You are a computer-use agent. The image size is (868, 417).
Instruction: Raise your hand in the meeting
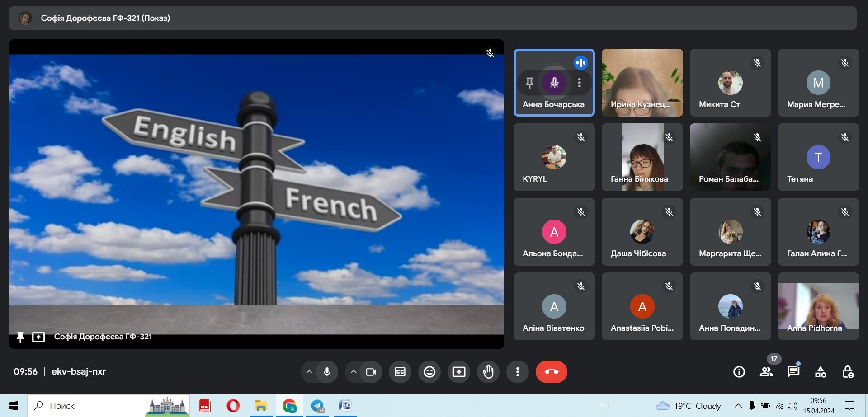(x=488, y=372)
